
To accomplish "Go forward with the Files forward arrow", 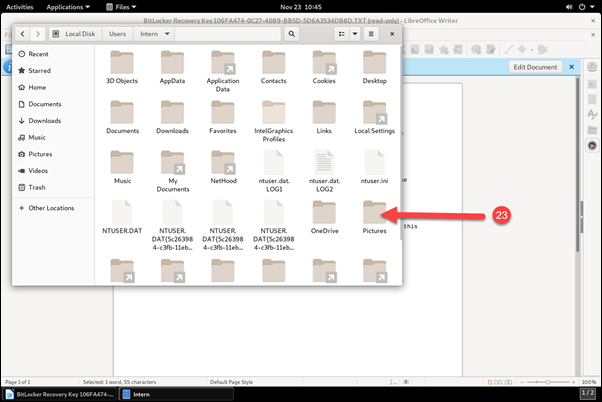I will click(x=38, y=34).
